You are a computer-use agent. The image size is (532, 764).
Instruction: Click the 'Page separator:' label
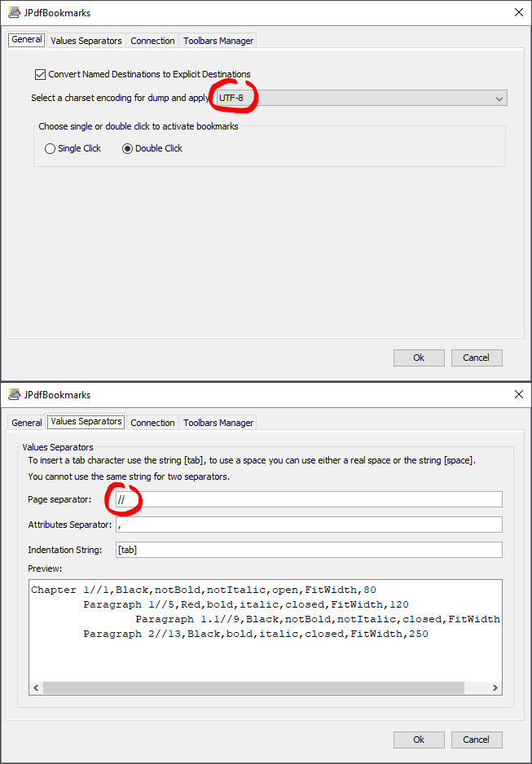tap(59, 499)
